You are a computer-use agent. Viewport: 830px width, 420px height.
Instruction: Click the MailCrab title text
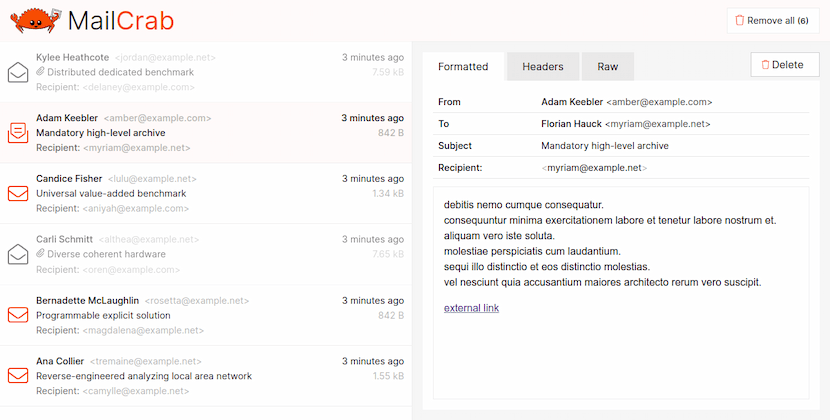click(121, 21)
